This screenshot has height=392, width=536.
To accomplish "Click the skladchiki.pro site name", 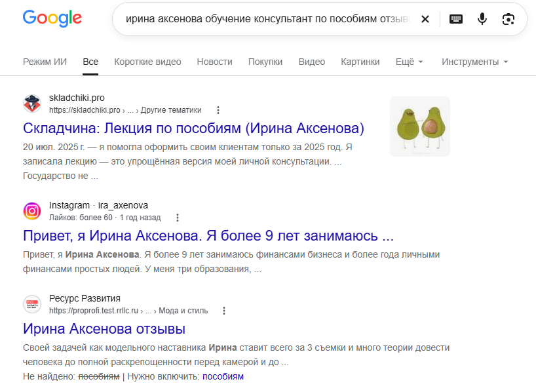I will 77,98.
